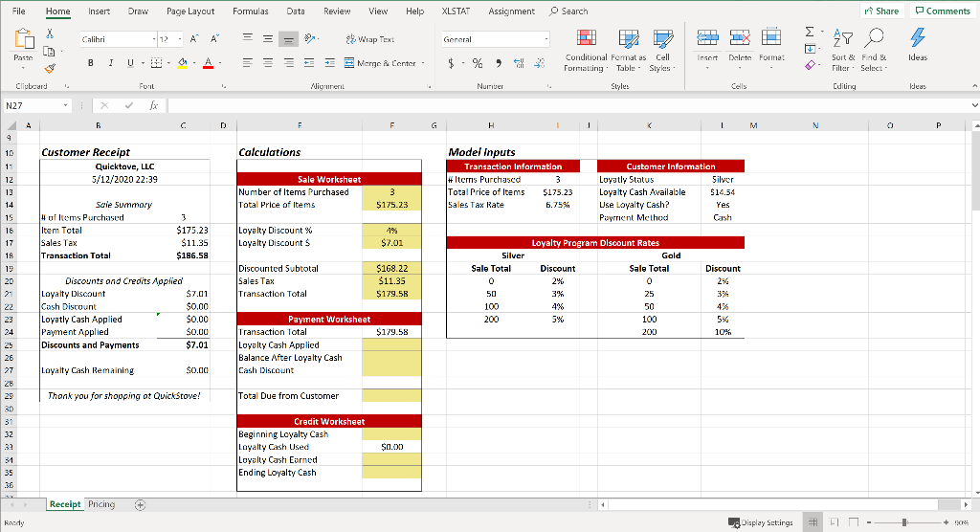Screen dimensions: 980x532
Task: Open the General number format dropdown
Action: point(546,39)
